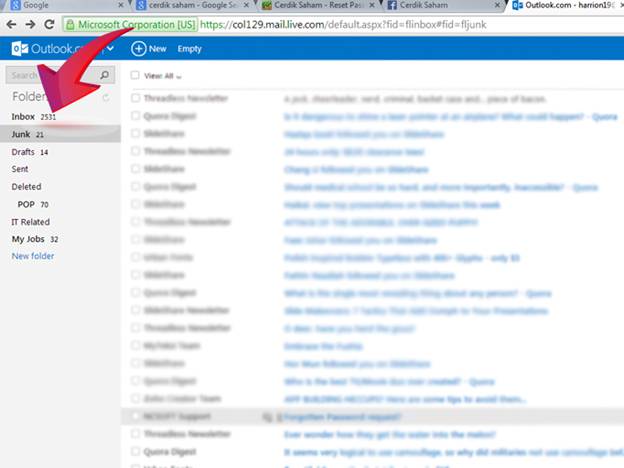Screen dimensions: 624x468
Task: Select the My Jobs folder
Action: point(28,239)
